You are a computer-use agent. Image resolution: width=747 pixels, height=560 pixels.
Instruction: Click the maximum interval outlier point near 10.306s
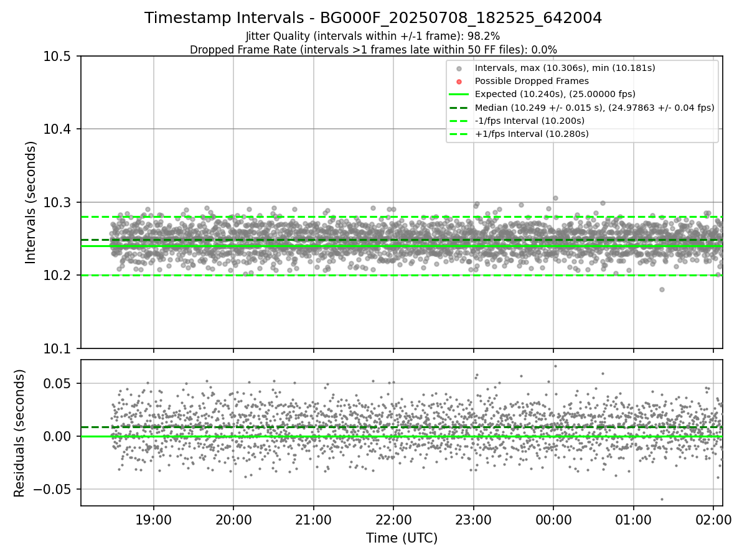(555, 198)
